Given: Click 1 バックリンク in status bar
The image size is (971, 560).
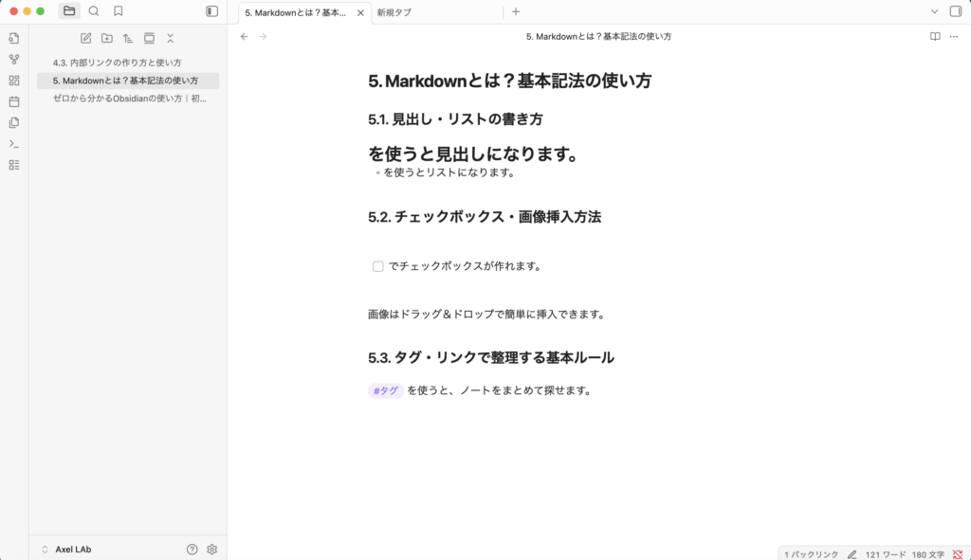Looking at the screenshot, I should coord(811,553).
